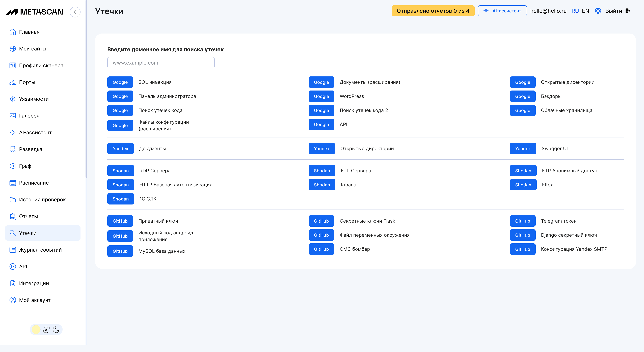Click the Галерея image icon
644x352 pixels.
13,116
